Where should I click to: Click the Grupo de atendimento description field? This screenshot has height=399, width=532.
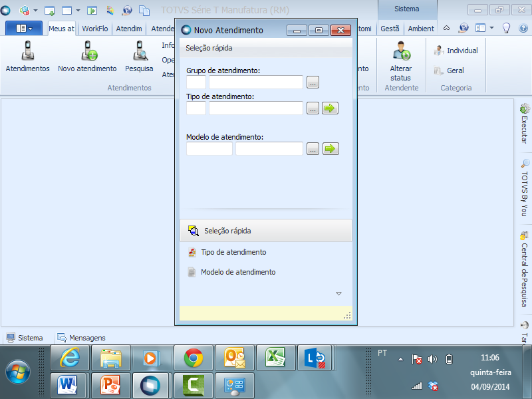click(x=256, y=82)
